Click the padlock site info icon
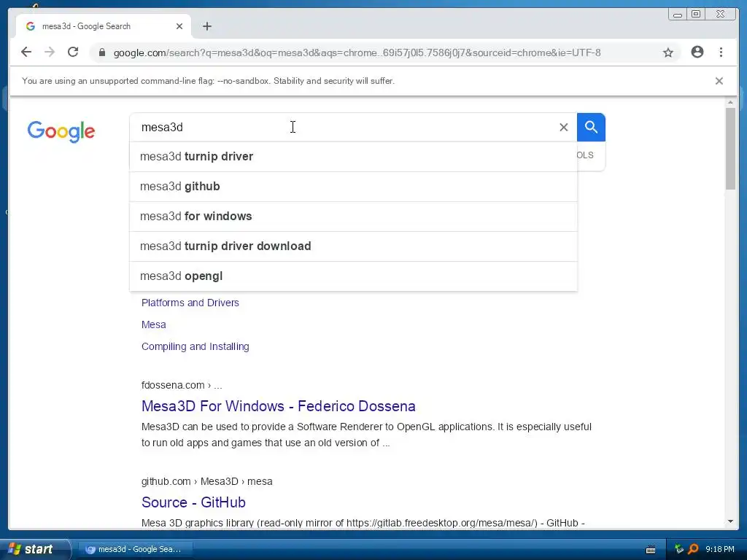 pos(101,52)
